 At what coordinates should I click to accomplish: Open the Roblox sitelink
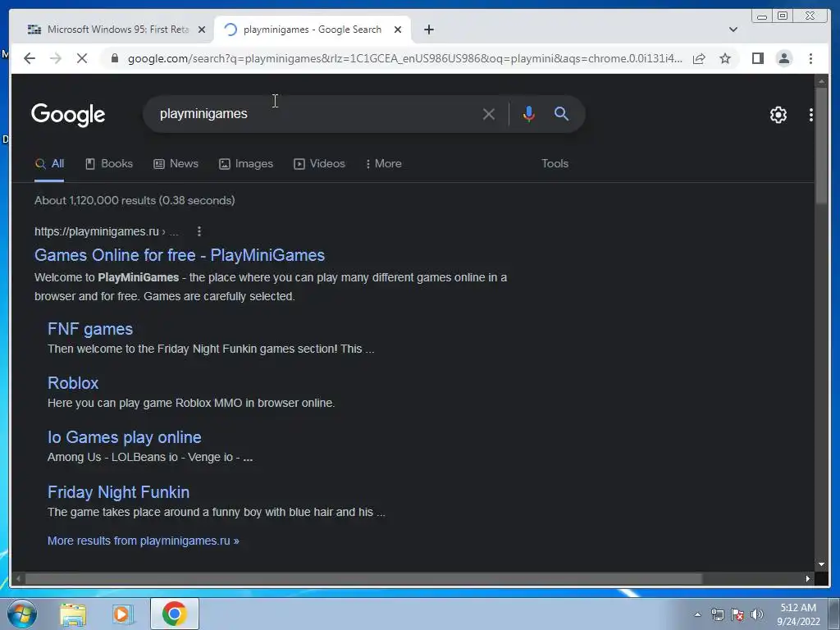click(x=73, y=383)
